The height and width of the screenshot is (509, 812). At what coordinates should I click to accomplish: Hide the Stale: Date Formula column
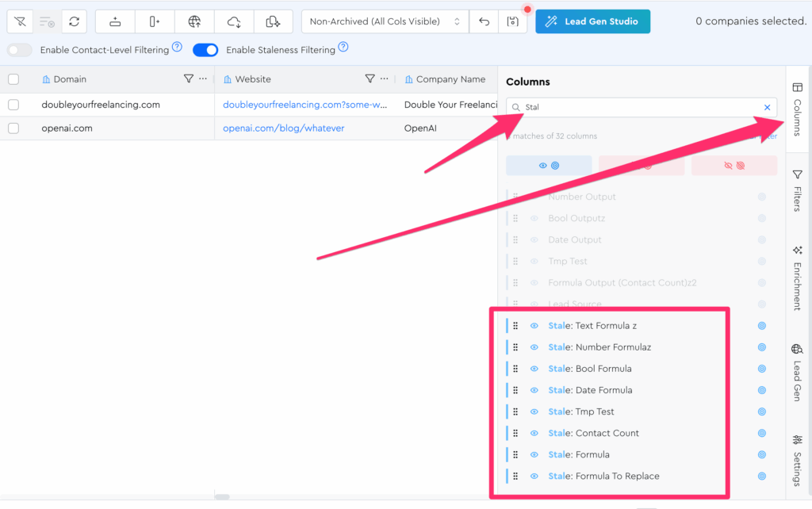(534, 390)
